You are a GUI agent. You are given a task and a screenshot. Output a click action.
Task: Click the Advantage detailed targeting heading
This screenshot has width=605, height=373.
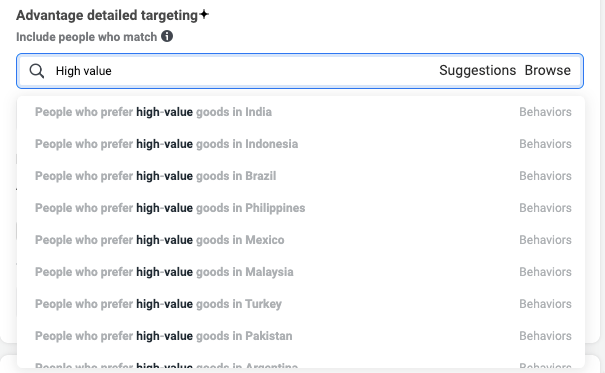[x=107, y=15]
